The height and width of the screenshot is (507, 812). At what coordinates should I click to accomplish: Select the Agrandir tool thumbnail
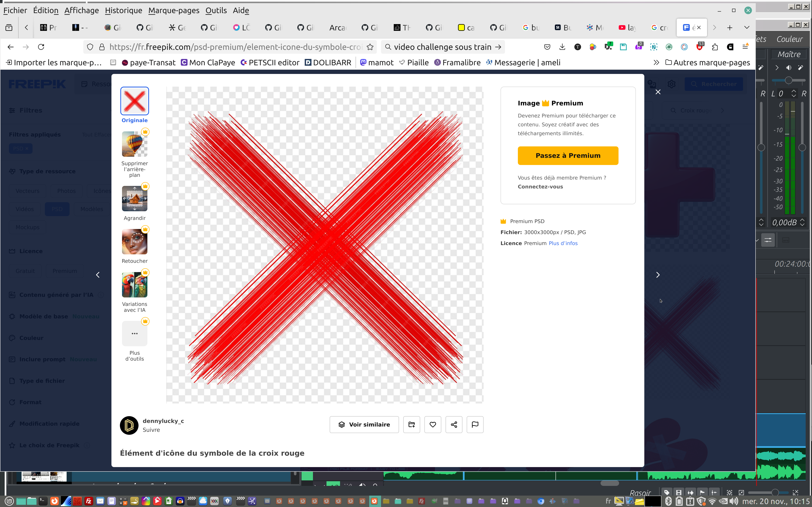(134, 199)
